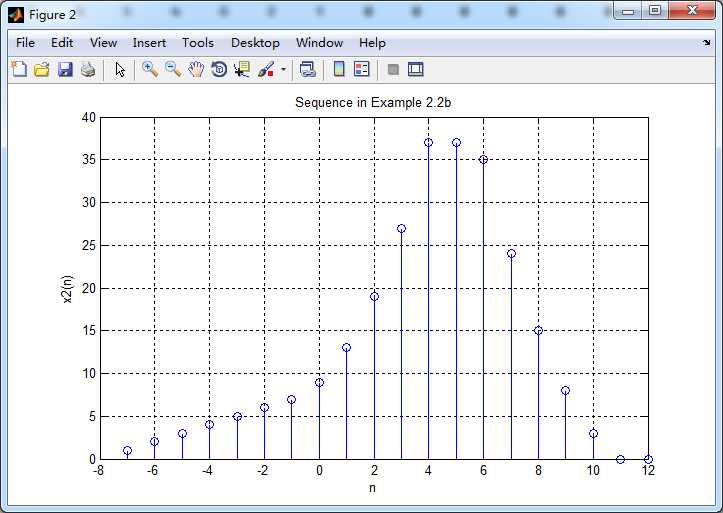
Task: Click the stem marker at n=3 near 27
Action: (401, 228)
